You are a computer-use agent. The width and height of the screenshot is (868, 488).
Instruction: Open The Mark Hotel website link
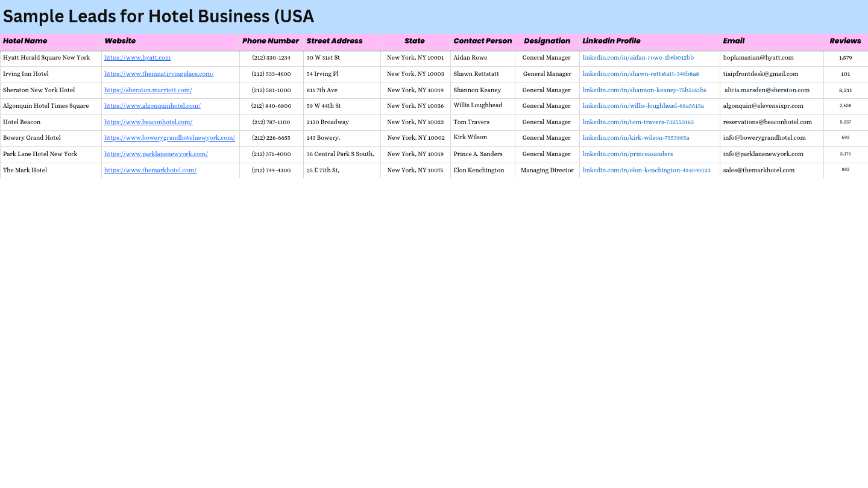point(151,170)
